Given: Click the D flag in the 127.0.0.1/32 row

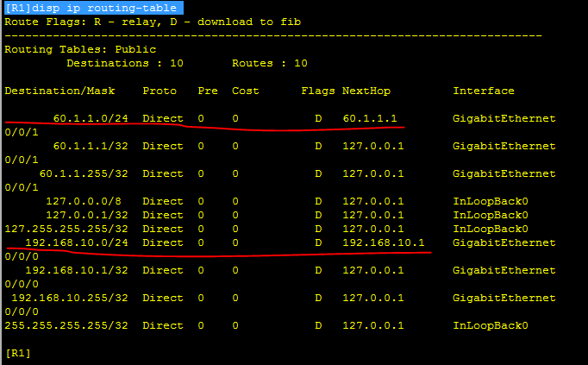Looking at the screenshot, I should tap(318, 215).
